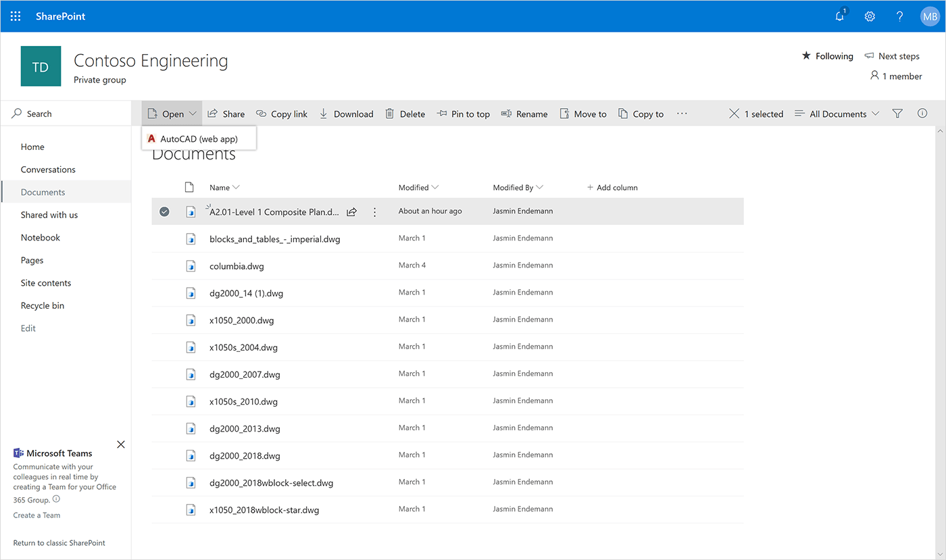Open the Office 365 app launcher
The image size is (946, 560).
[x=15, y=16]
